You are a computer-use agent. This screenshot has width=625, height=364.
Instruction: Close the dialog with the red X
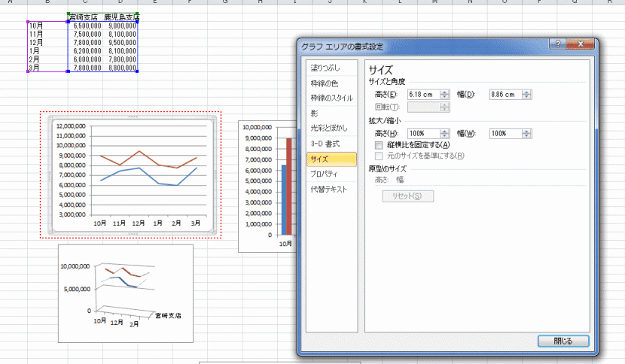(x=579, y=45)
